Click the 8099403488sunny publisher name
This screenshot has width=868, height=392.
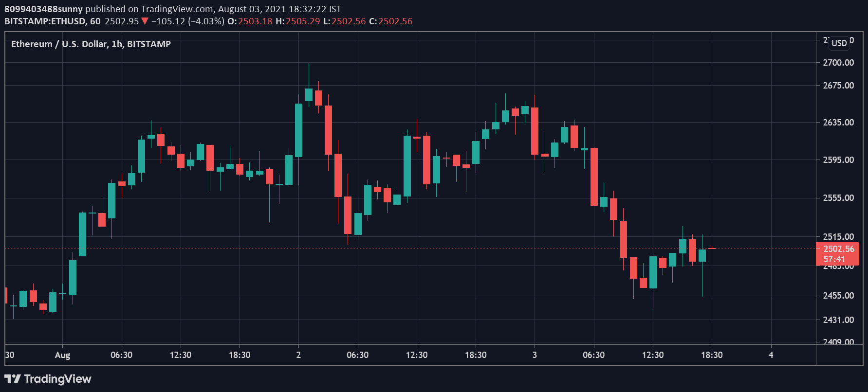click(x=44, y=9)
